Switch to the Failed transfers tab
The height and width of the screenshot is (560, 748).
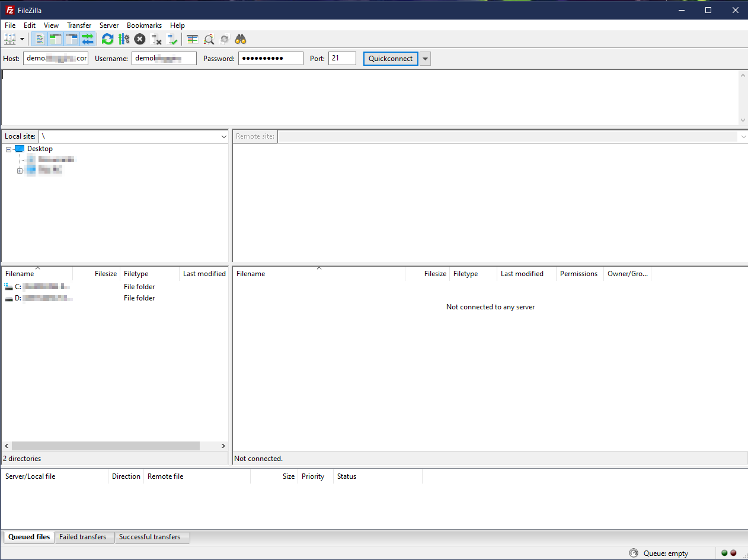83,537
